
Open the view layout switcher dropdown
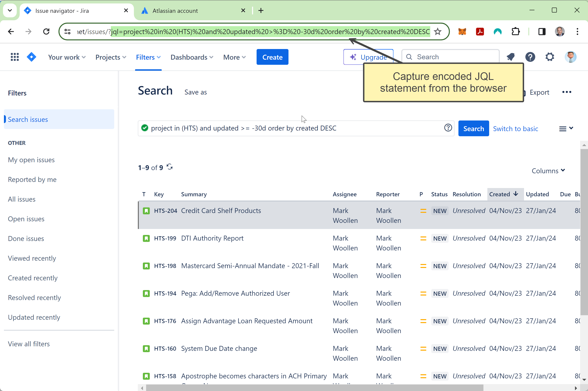[566, 129]
